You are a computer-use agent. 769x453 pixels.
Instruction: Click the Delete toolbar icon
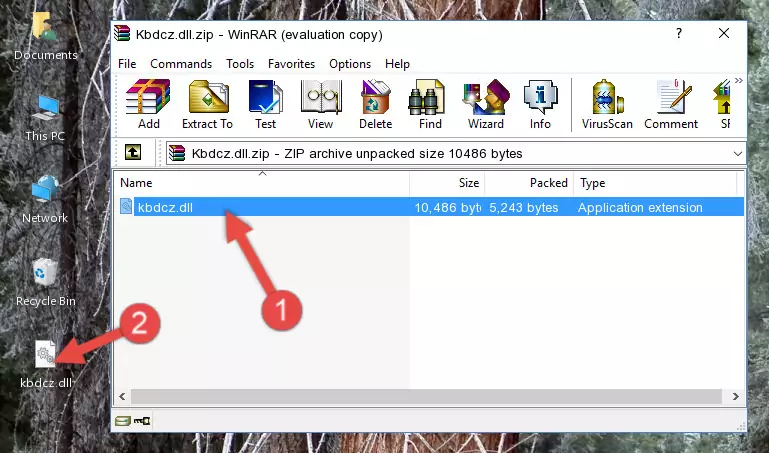(375, 104)
